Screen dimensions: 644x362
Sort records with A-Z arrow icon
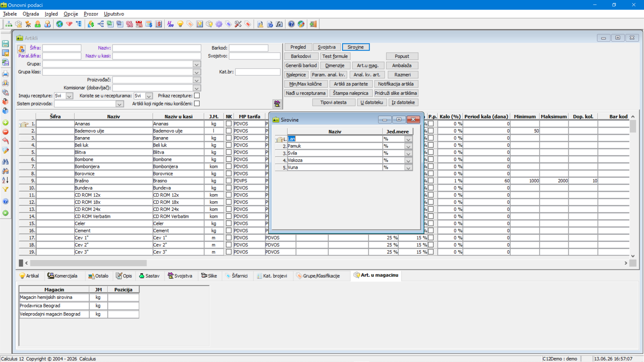point(6,180)
